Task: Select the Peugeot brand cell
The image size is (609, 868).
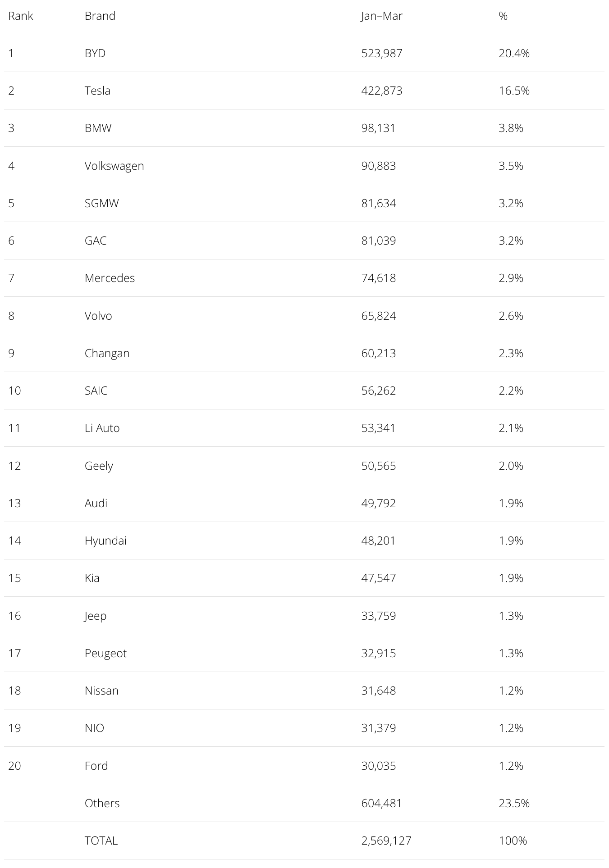Action: click(x=105, y=653)
